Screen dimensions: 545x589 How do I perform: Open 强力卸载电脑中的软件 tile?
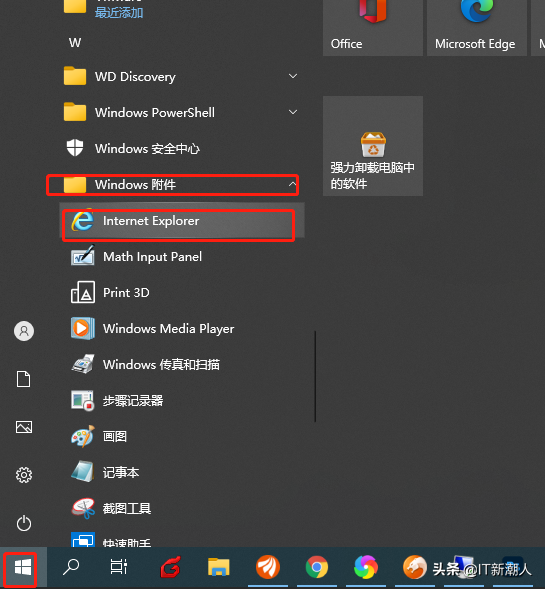click(373, 146)
